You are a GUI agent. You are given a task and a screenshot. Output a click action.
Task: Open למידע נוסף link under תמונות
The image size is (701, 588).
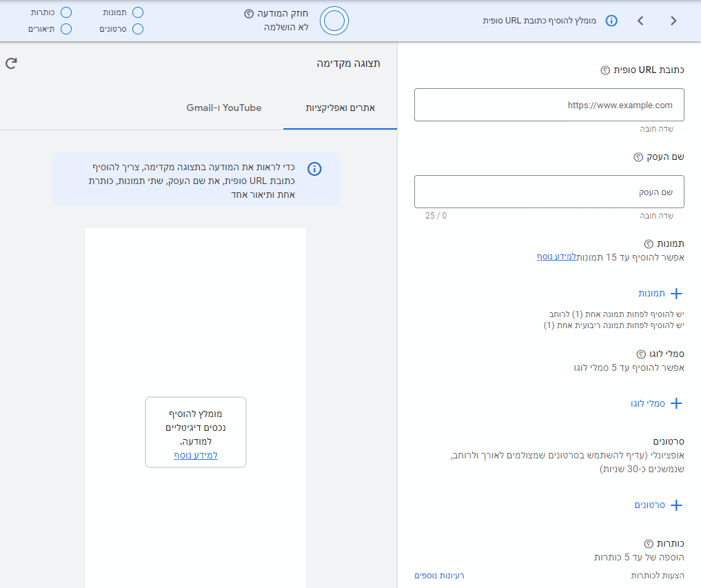pos(557,256)
